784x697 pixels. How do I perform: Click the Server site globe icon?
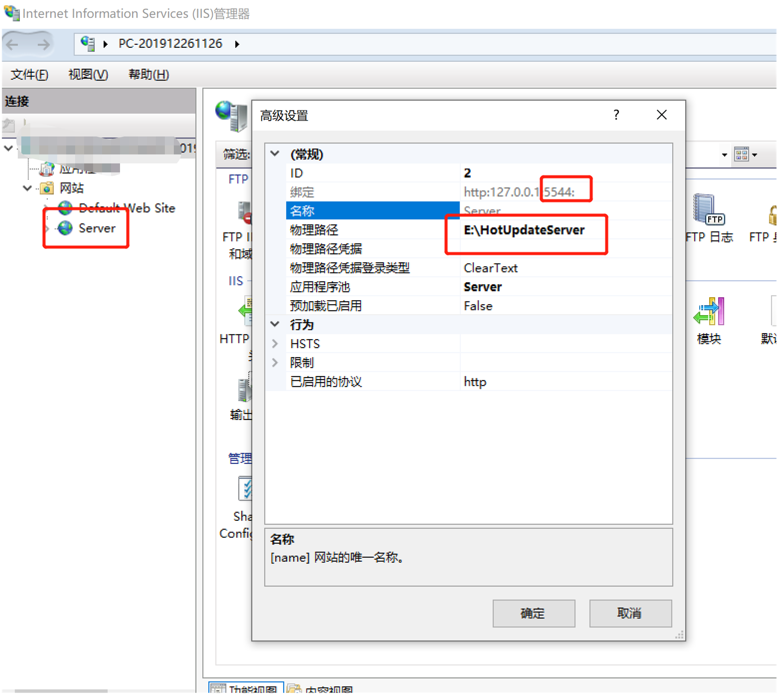65,228
